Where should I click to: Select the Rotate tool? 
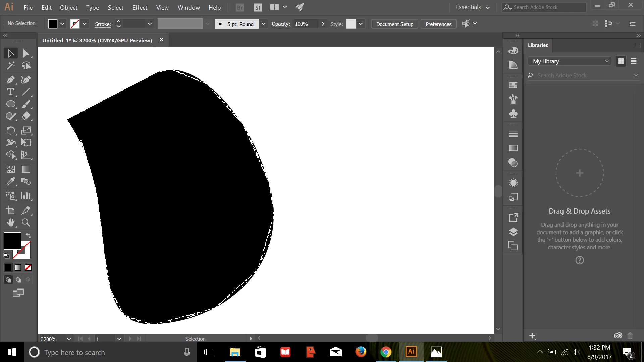(10, 130)
